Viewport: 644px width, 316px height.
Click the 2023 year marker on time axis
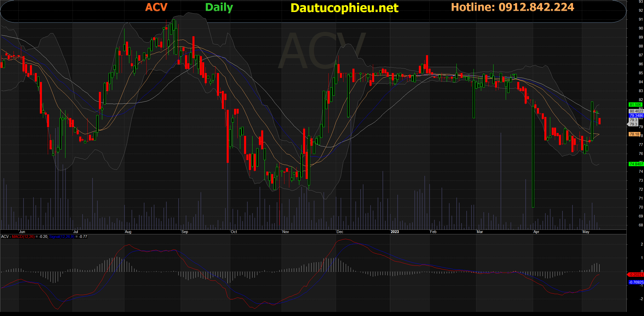coord(395,232)
